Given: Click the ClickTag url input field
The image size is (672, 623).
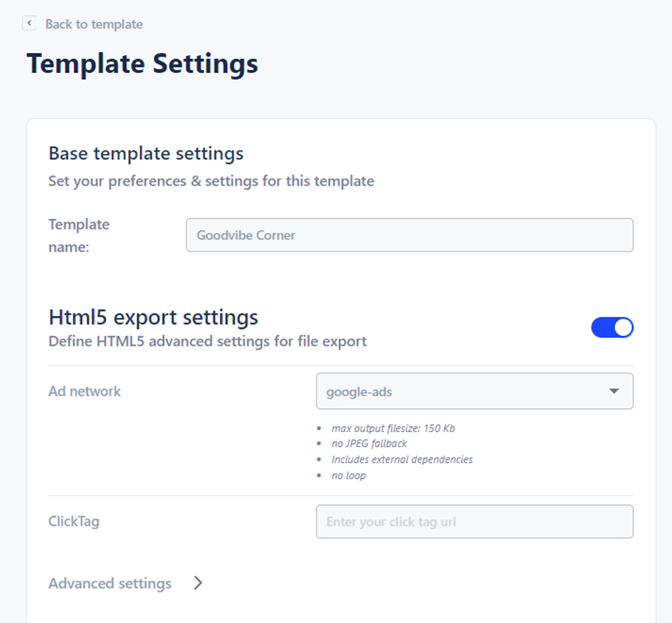Looking at the screenshot, I should pos(474,522).
